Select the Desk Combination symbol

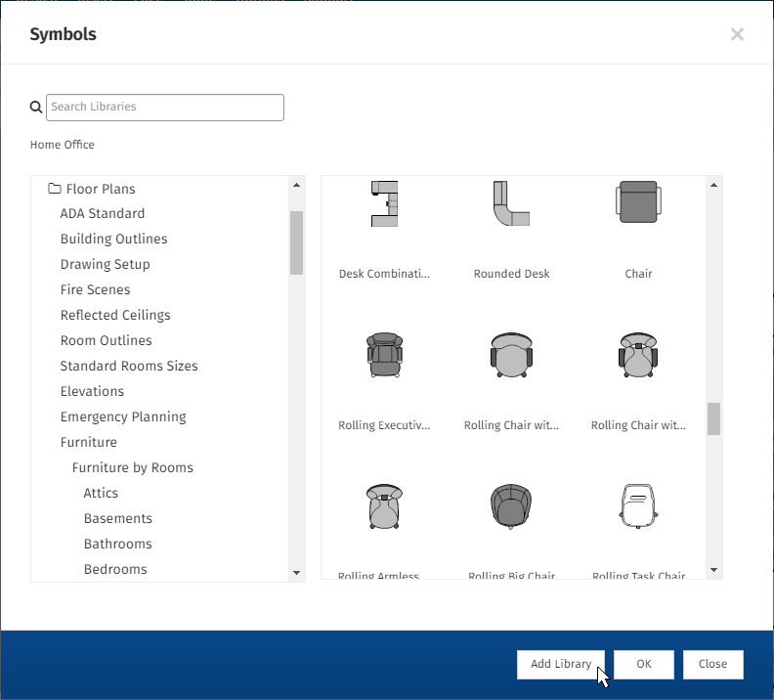pos(384,204)
